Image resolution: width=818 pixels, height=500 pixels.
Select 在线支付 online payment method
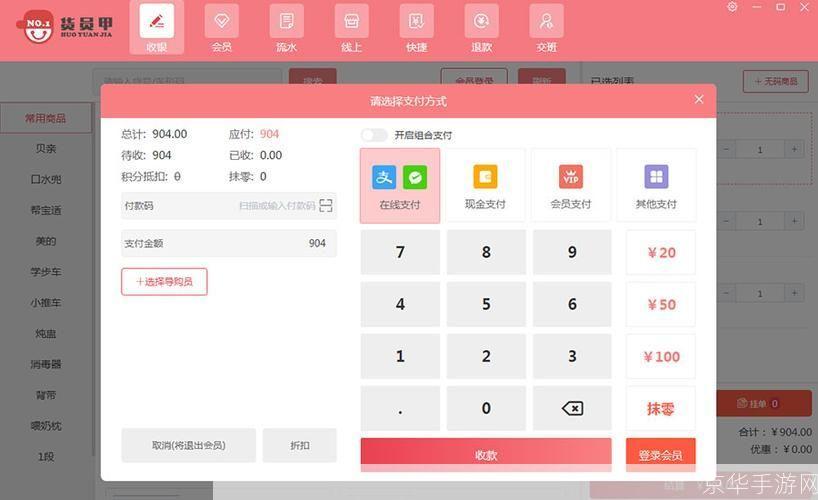click(400, 185)
